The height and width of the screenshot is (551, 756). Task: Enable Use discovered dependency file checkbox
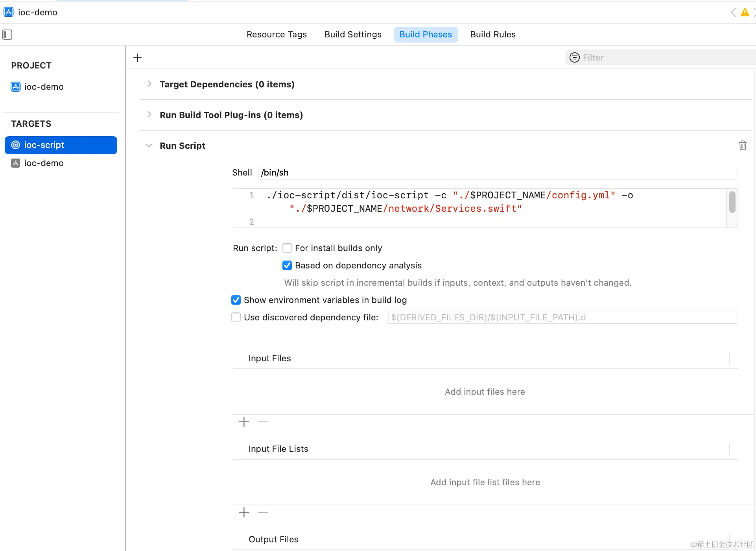point(236,317)
